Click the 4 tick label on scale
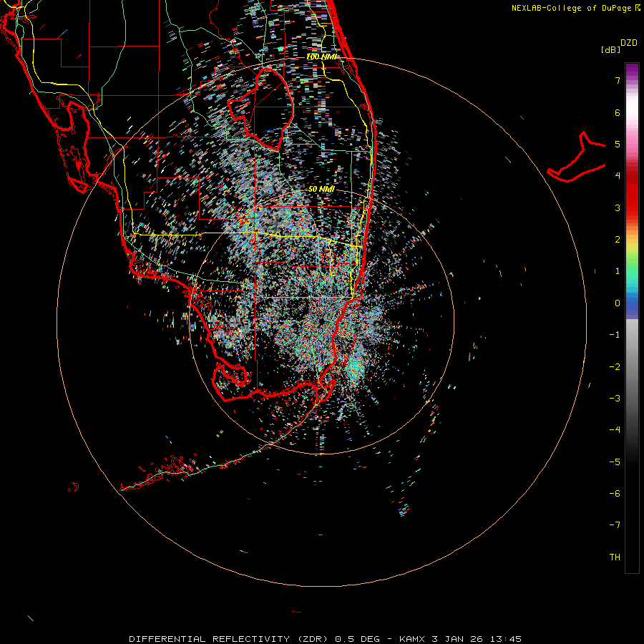 (x=618, y=176)
